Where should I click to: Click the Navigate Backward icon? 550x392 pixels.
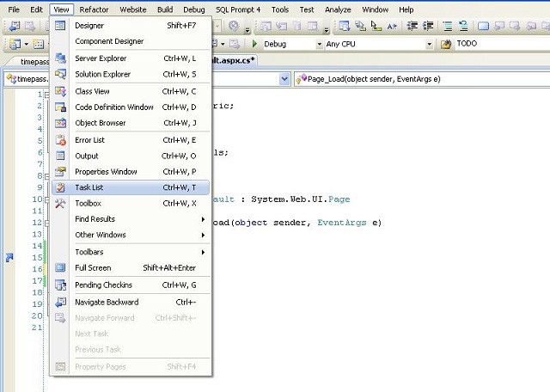(x=60, y=302)
